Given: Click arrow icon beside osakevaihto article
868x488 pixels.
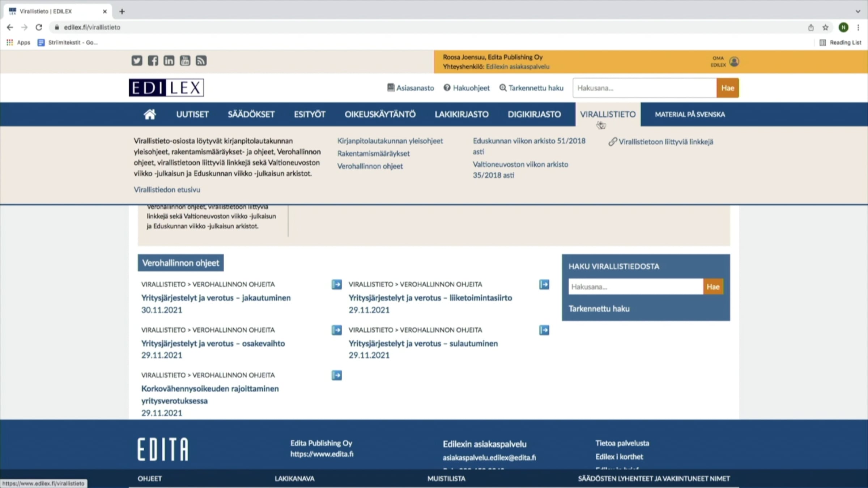Looking at the screenshot, I should (x=336, y=330).
